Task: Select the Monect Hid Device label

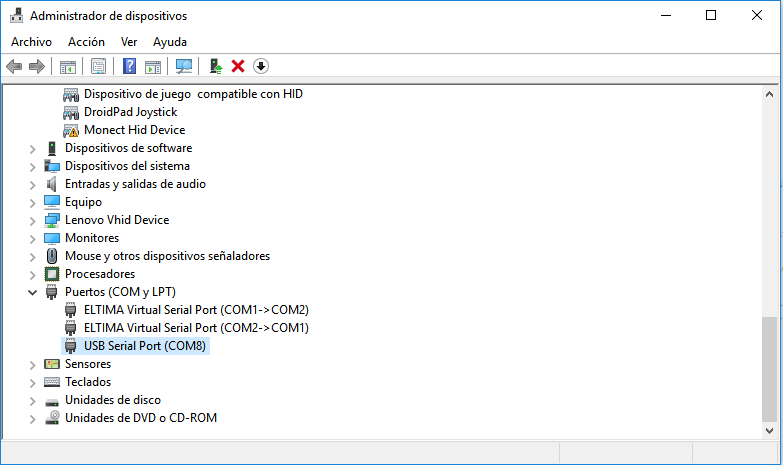Action: coord(134,130)
